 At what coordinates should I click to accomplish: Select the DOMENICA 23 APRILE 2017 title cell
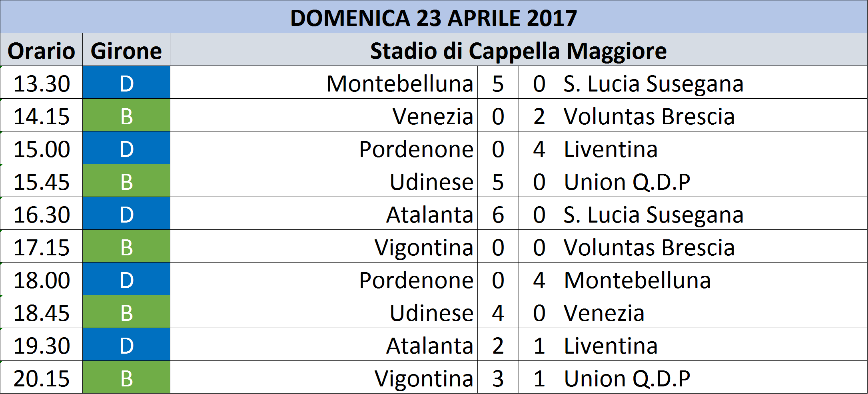pyautogui.click(x=434, y=17)
